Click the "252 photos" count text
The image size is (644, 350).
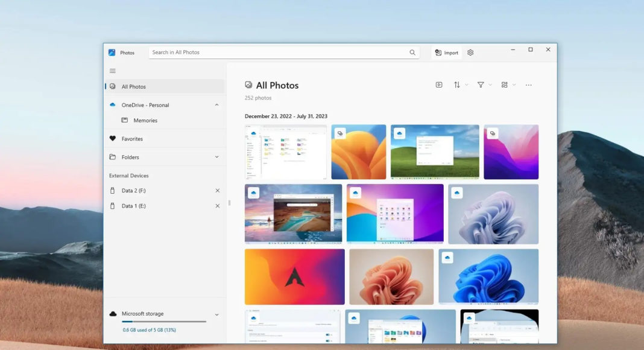(x=258, y=98)
